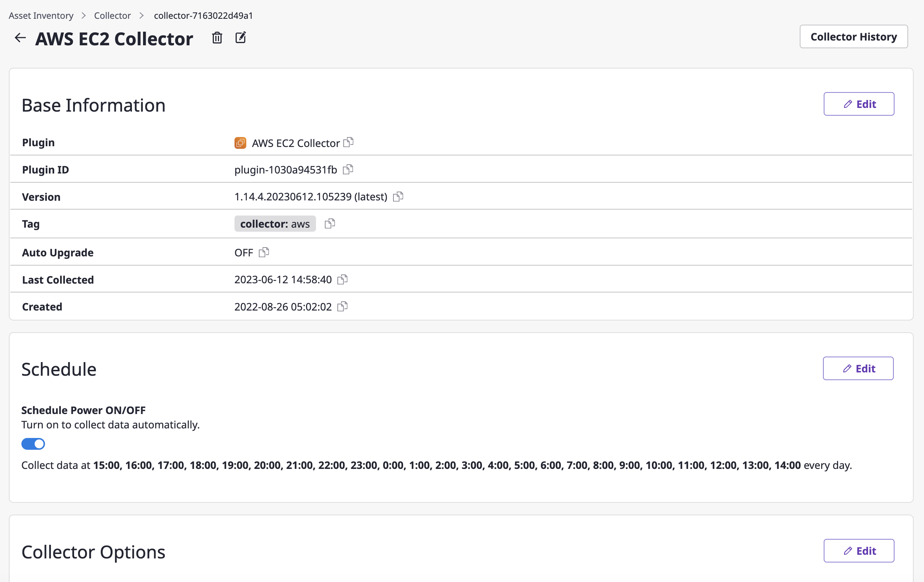This screenshot has width=924, height=582.
Task: Navigate to Collector breadcrumb
Action: 112,15
